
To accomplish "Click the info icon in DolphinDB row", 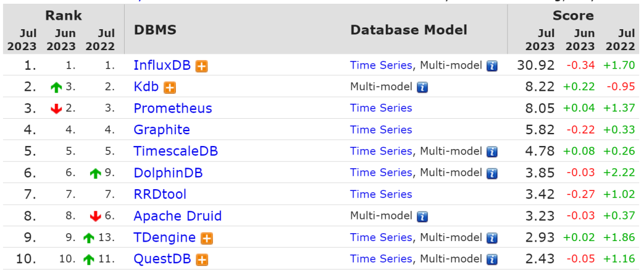I will coord(492,174).
